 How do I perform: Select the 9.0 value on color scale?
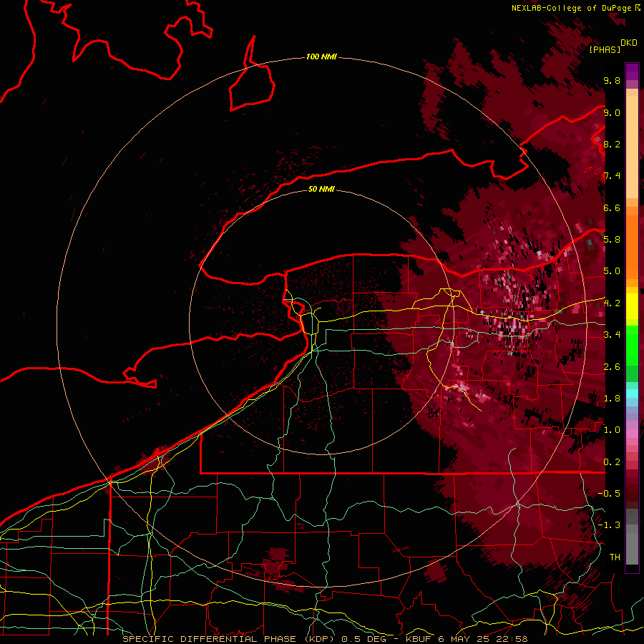coord(612,112)
